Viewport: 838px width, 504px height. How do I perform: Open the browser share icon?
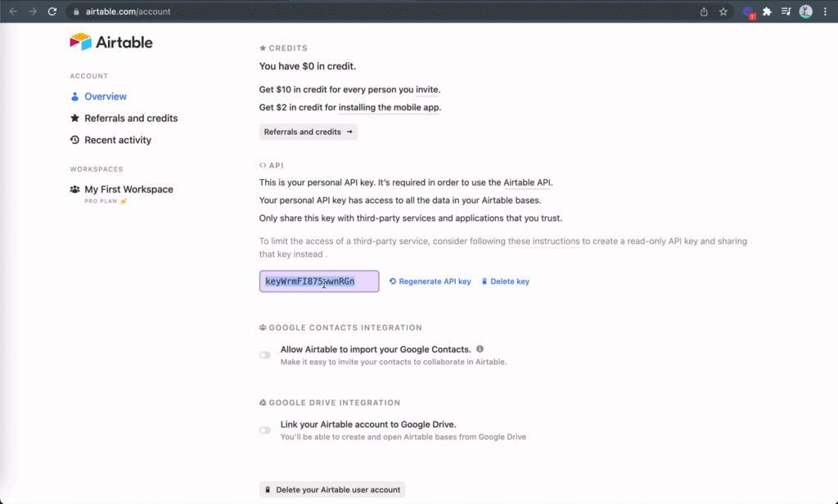coord(704,11)
